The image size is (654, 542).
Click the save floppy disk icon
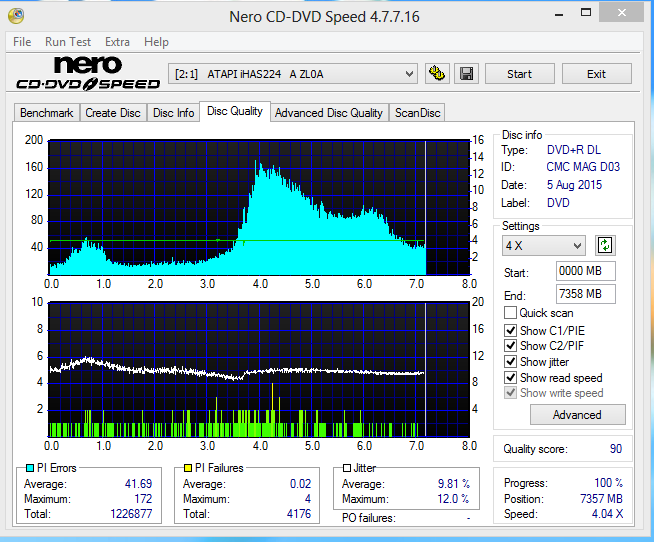point(466,74)
